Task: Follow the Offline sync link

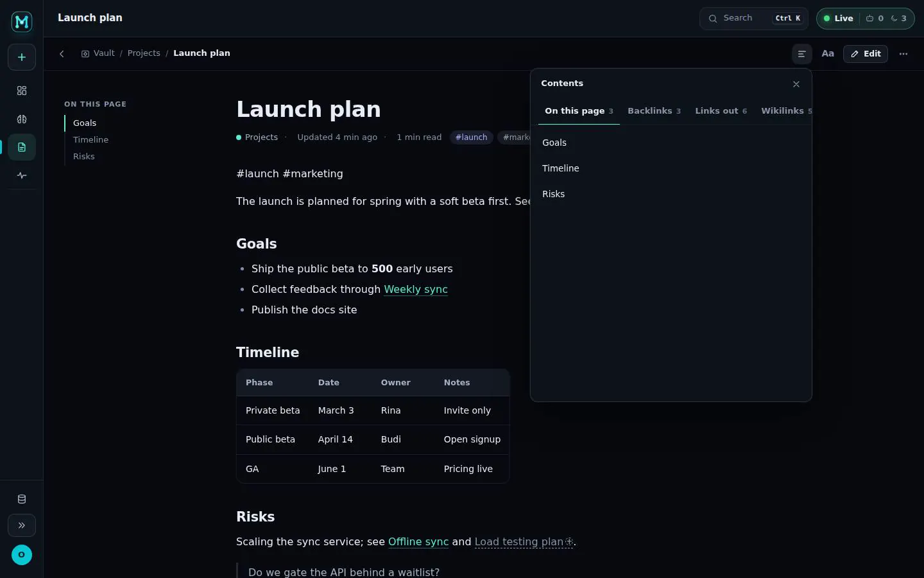Action: pyautogui.click(x=418, y=542)
